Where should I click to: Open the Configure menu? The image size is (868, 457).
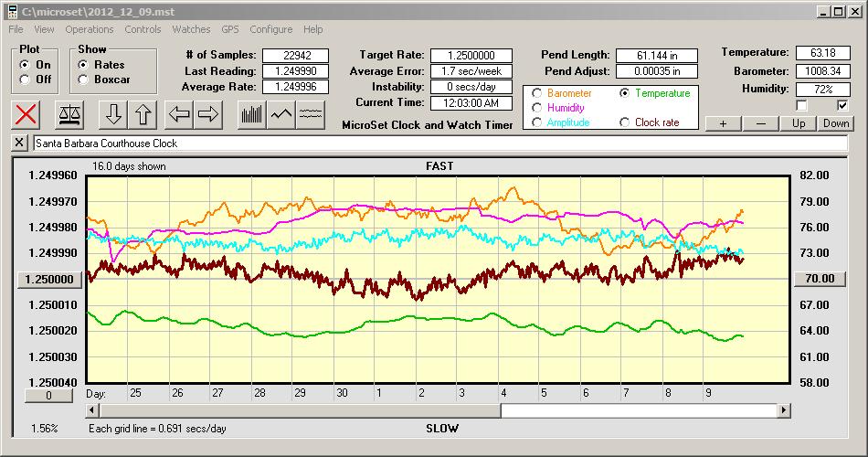pos(271,29)
